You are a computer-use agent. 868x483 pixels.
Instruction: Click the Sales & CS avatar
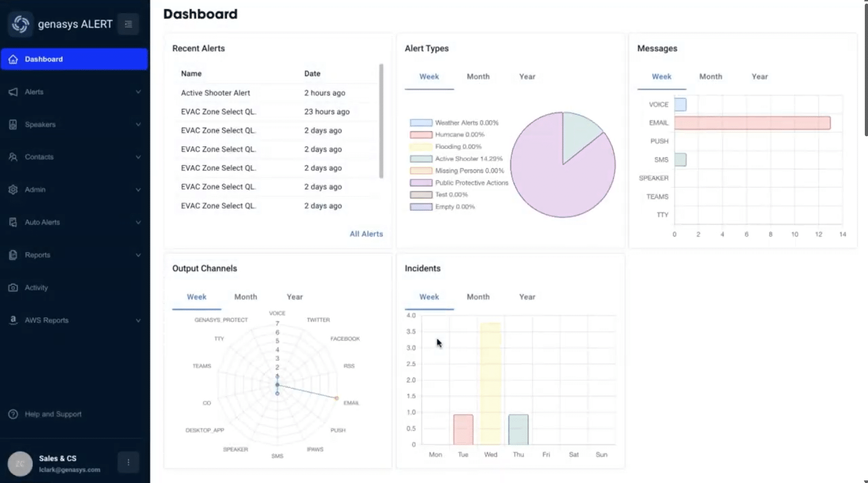click(x=20, y=464)
